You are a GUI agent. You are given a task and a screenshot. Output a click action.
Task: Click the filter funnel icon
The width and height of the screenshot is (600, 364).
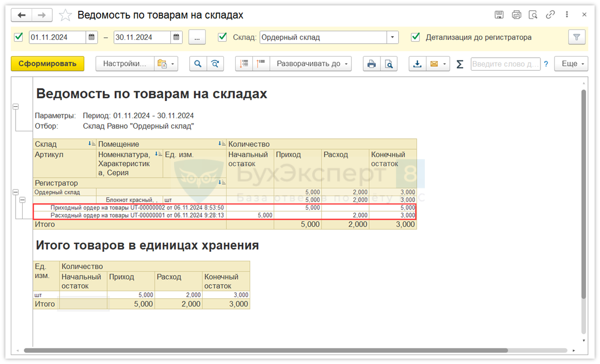pyautogui.click(x=577, y=37)
